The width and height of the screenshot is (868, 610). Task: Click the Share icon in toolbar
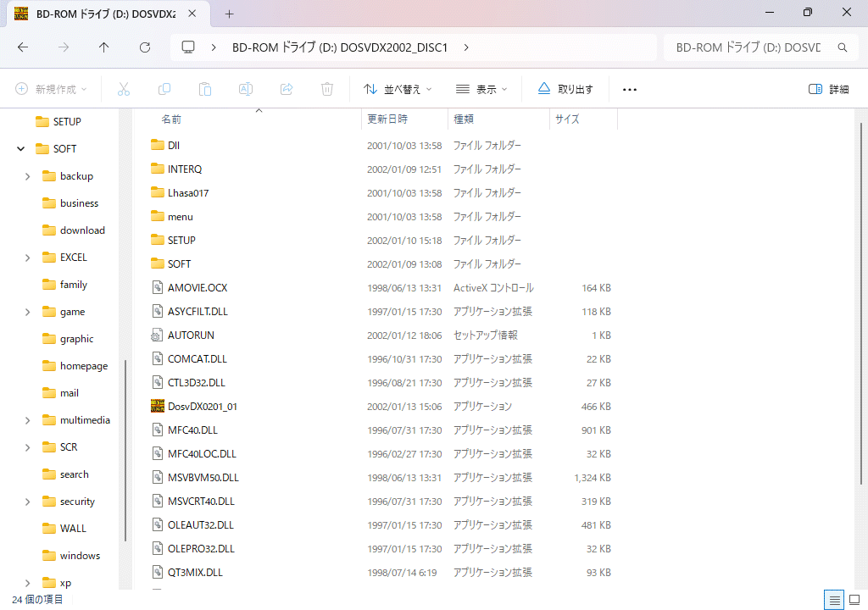[287, 89]
